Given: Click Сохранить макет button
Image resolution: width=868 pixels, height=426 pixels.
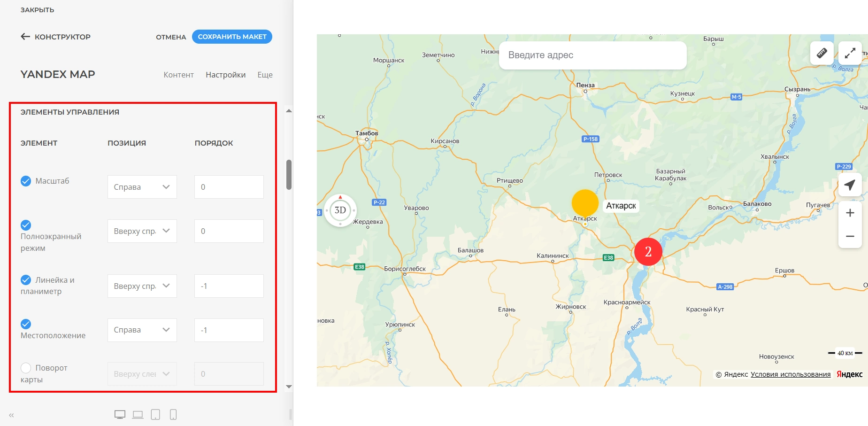Looking at the screenshot, I should click(232, 37).
